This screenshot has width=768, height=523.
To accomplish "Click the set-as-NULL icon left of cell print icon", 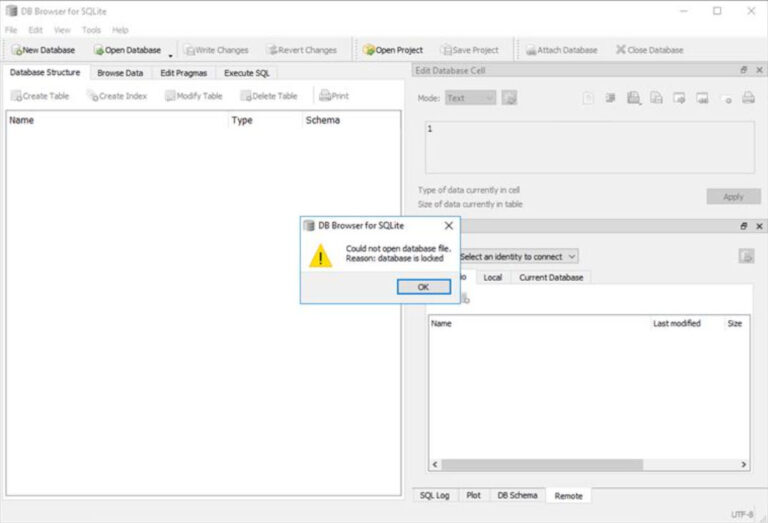I will pyautogui.click(x=726, y=99).
